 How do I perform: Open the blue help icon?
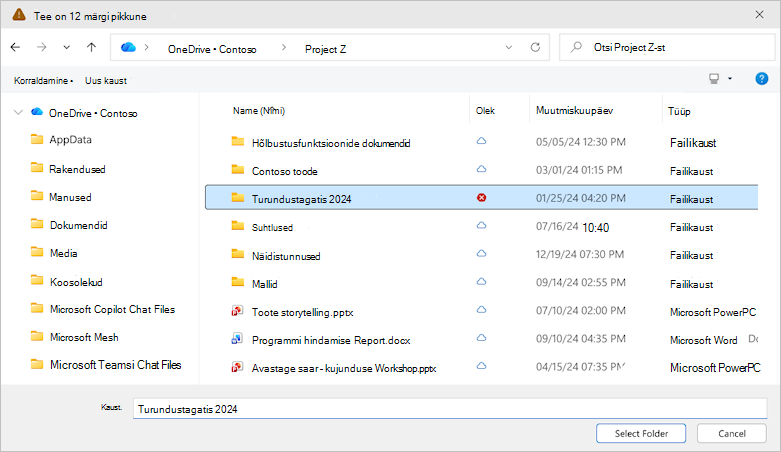coord(762,79)
